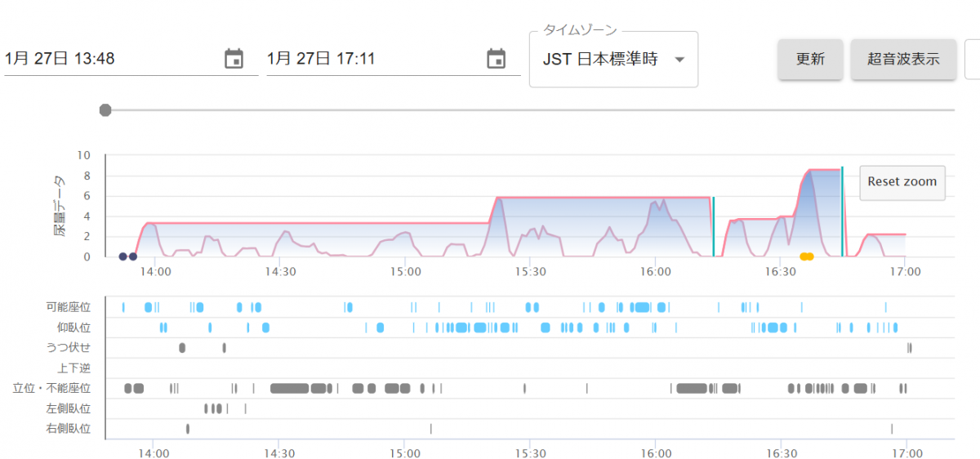This screenshot has width=980, height=459.
Task: Click the 可能座位 row label
Action: tap(69, 307)
